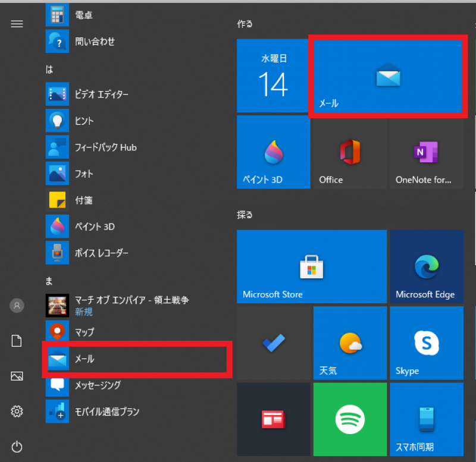This screenshot has width=476, height=462.
Task: Launch Microsoft Edge from its tile
Action: point(426,266)
